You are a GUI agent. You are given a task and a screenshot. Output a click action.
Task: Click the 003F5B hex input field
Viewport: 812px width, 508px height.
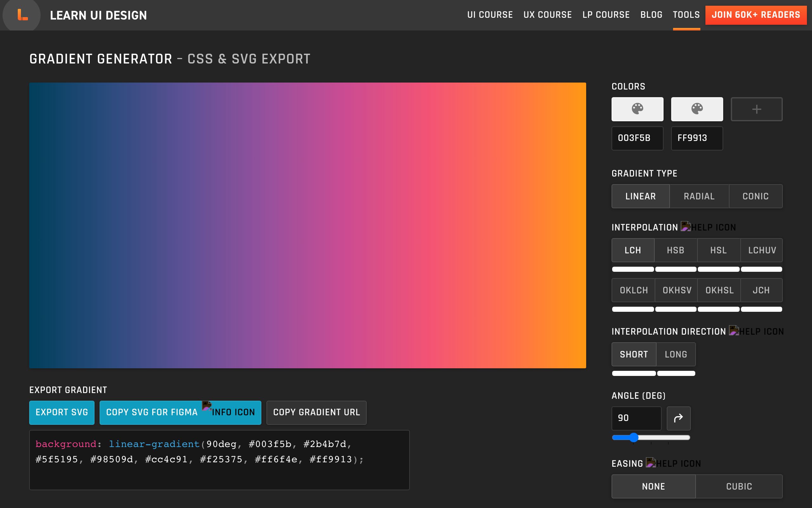point(637,138)
